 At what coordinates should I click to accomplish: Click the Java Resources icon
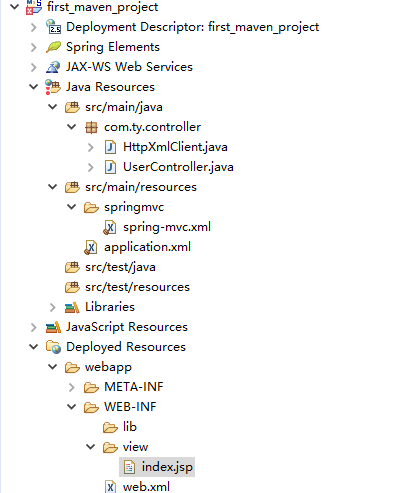pos(53,87)
